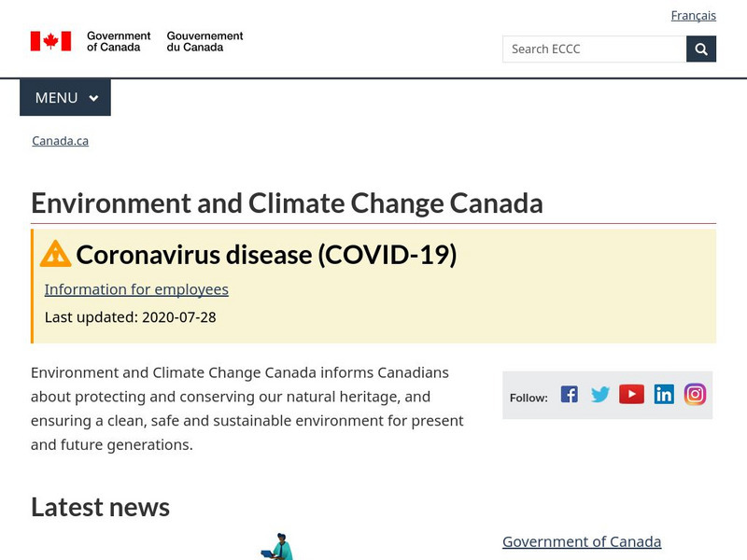Open the ECCC Facebook page icon
747x560 pixels.
click(x=570, y=395)
